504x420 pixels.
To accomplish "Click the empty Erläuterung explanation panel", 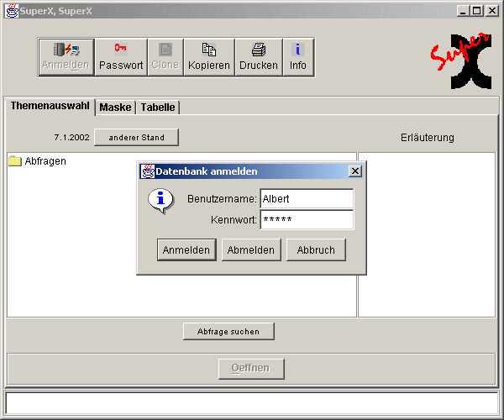I will [427, 234].
